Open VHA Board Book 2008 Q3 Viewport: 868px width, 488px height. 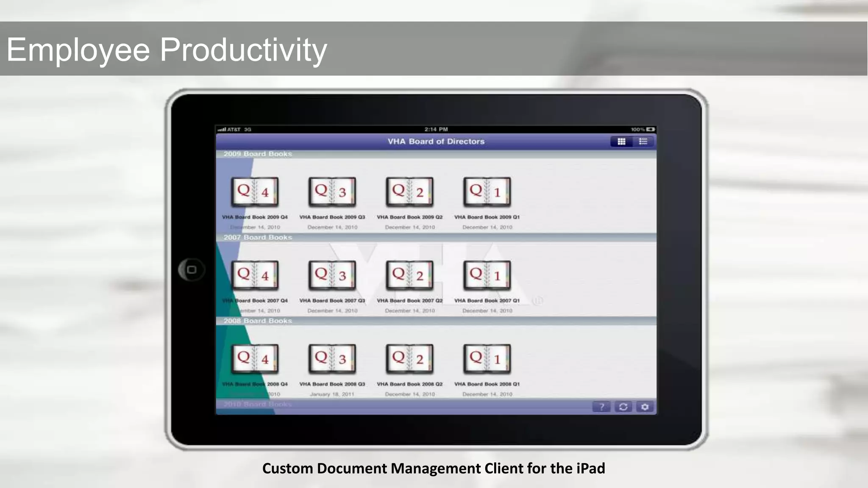[332, 359]
